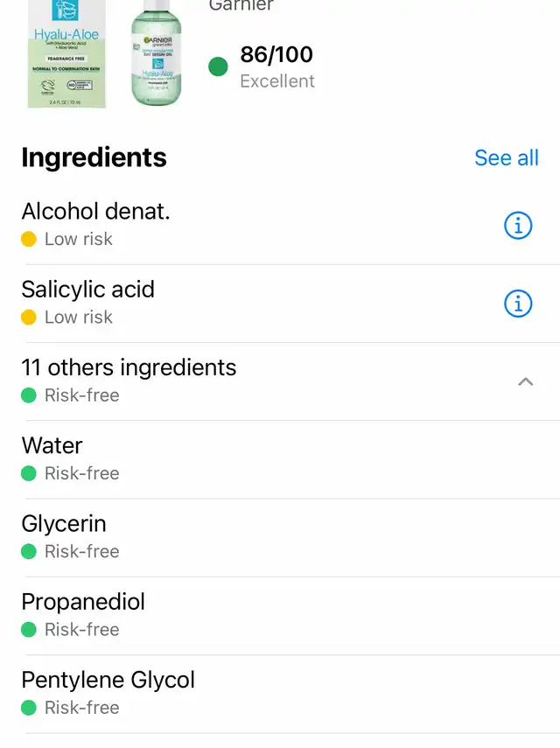Tap the green dot under Glycerin

click(x=29, y=552)
